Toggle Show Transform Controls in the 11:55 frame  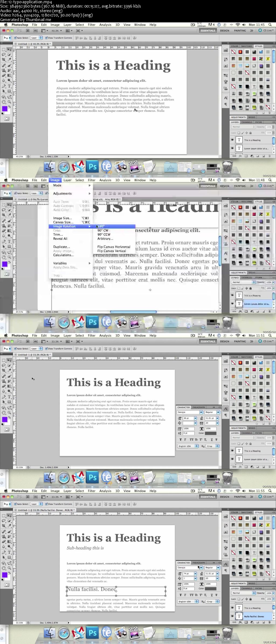point(46,504)
